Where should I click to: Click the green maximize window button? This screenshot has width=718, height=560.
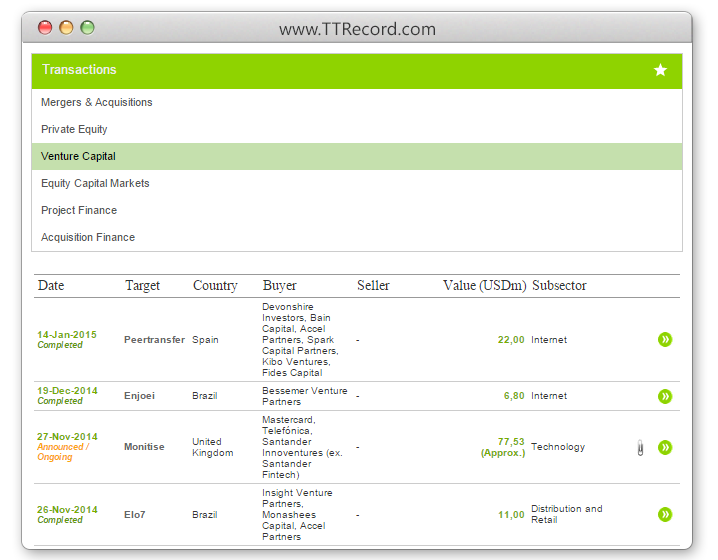click(x=87, y=27)
